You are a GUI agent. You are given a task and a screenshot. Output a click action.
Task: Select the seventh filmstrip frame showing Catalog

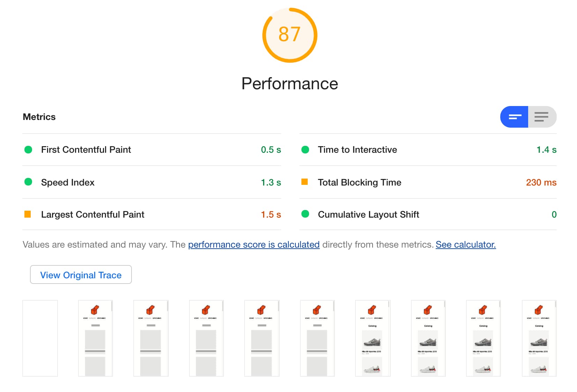373,338
